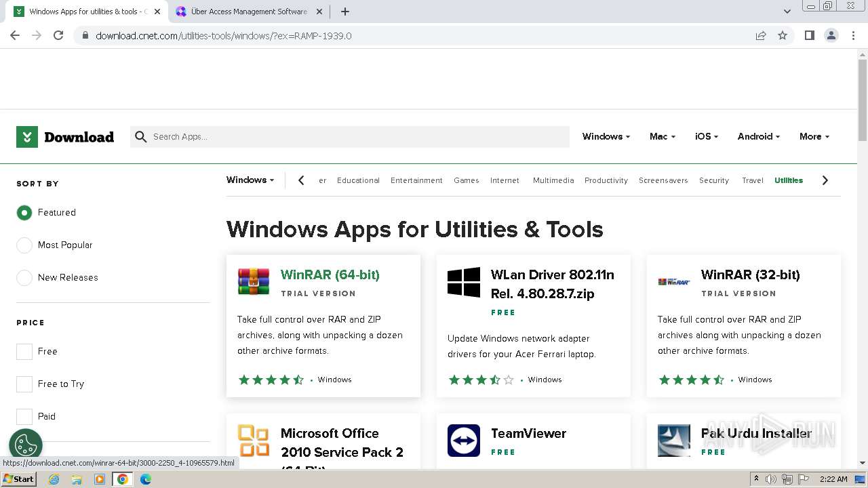This screenshot has height=488, width=868.
Task: Click the volume speaker tray icon
Action: [x=771, y=479]
